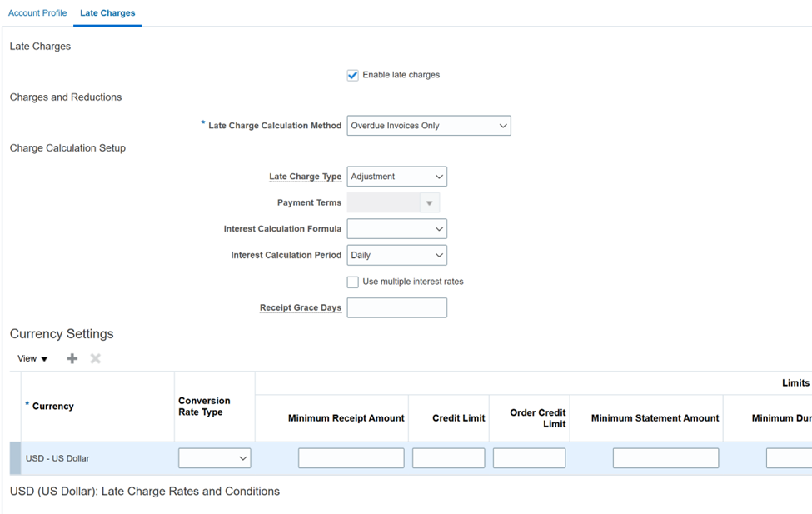Open Late Charge Calculation Method dropdown
Screen dimensions: 812x514
point(429,126)
